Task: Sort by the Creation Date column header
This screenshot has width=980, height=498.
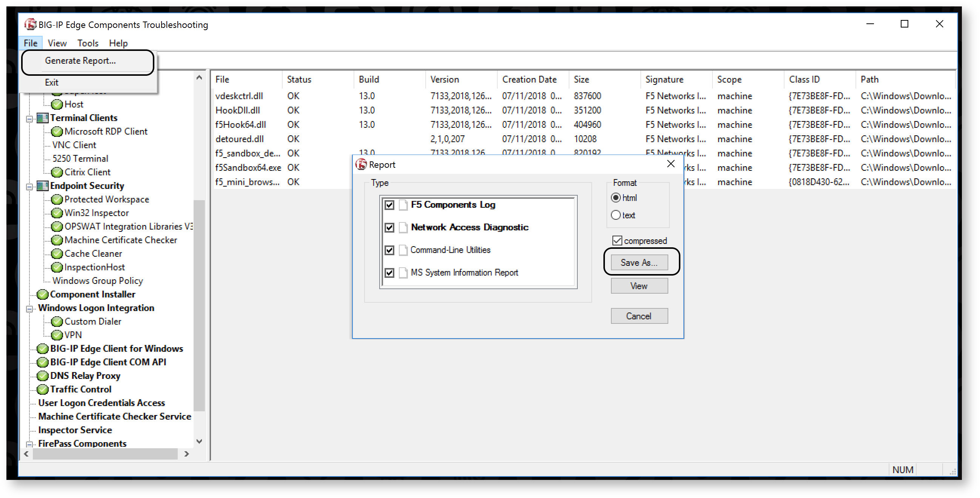Action: (x=532, y=80)
